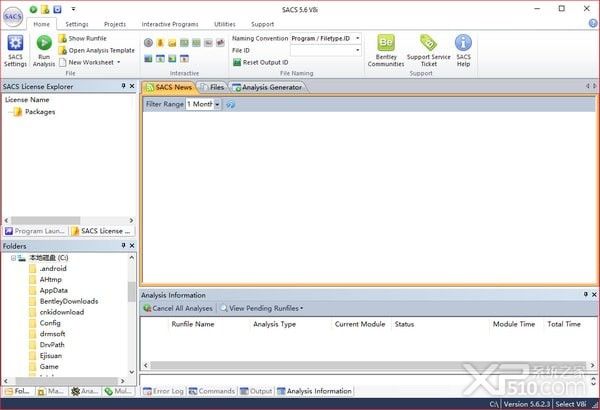This screenshot has width=600, height=410.
Task: Switch to the Commands tab
Action: 212,391
